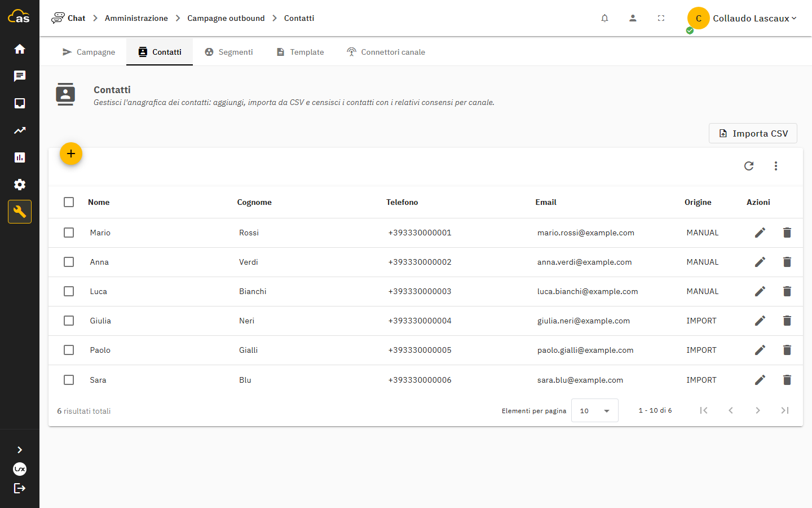Click the logout icon in sidebar
Viewport: 812px width, 508px height.
20,488
